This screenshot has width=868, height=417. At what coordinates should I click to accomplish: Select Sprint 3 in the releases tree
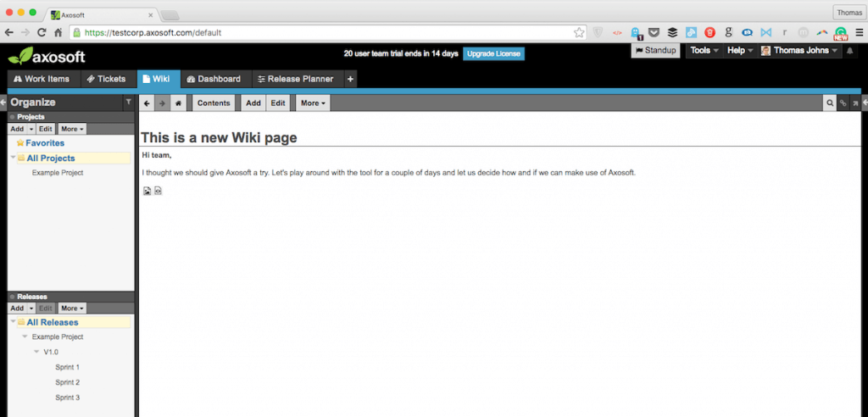point(68,397)
